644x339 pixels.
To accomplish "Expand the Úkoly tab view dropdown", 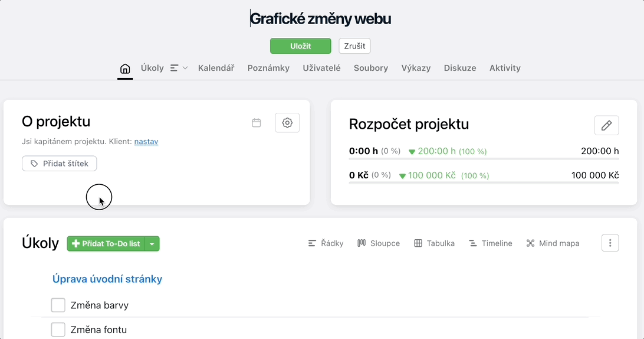I will click(x=179, y=68).
